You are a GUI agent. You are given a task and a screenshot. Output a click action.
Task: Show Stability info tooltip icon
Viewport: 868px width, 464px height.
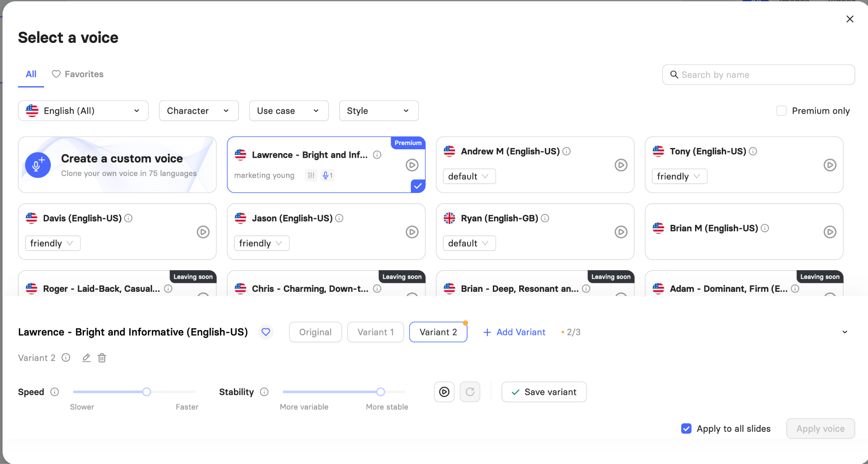tap(264, 392)
